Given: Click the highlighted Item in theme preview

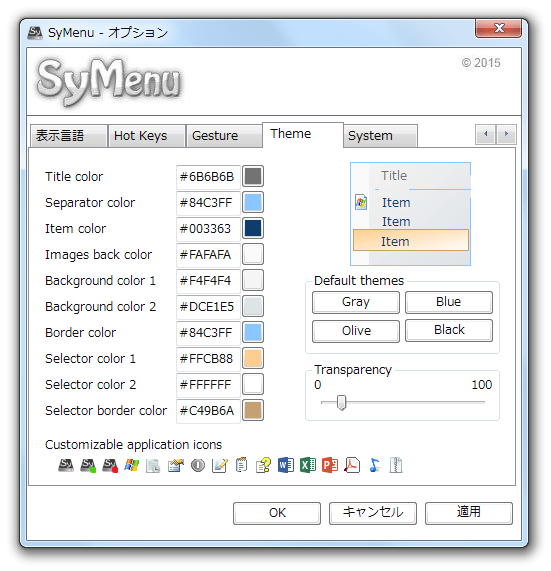Looking at the screenshot, I should point(411,240).
